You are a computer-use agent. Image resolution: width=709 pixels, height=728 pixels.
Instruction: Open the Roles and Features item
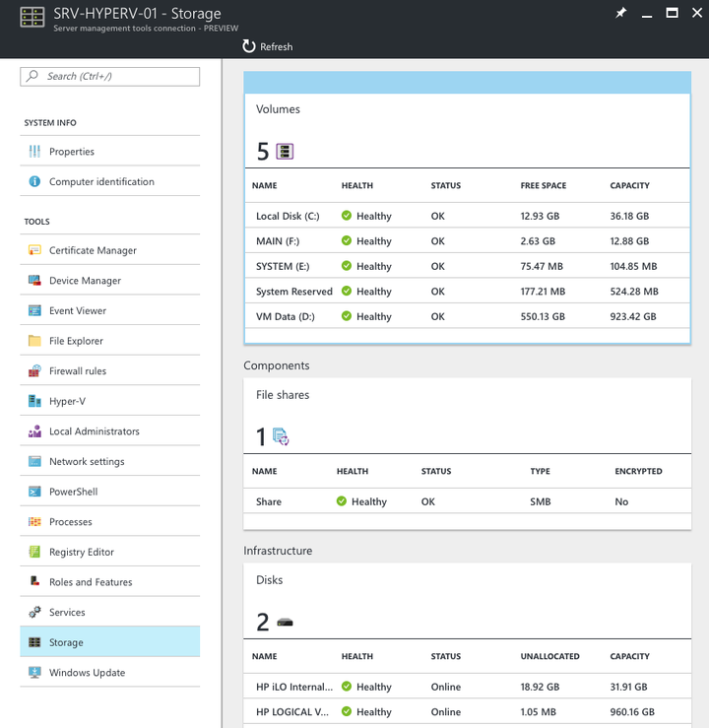click(110, 582)
